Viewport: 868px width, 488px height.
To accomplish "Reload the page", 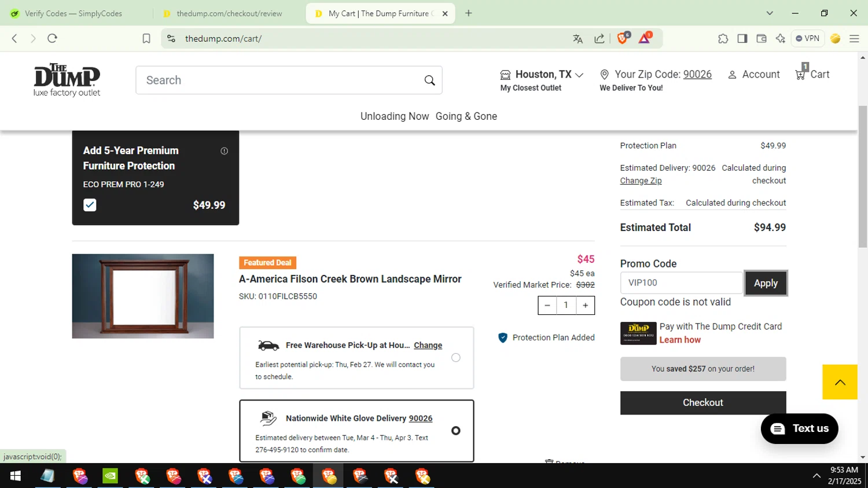I will [x=52, y=38].
